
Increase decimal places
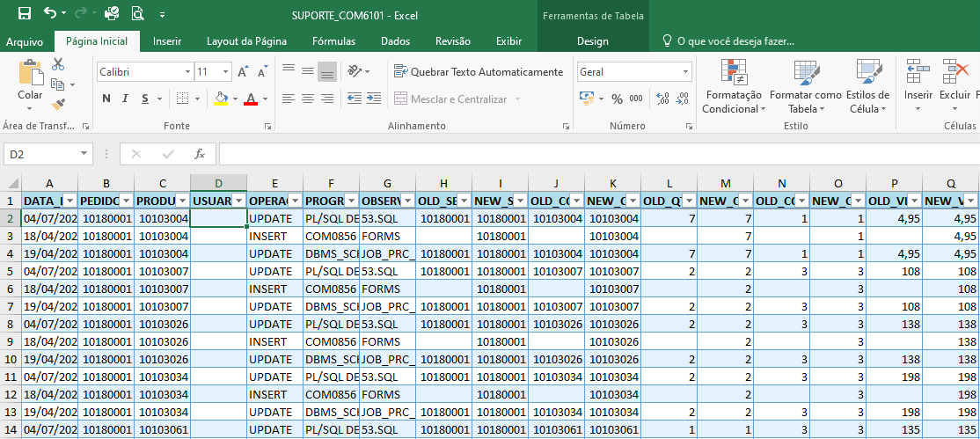(x=663, y=99)
